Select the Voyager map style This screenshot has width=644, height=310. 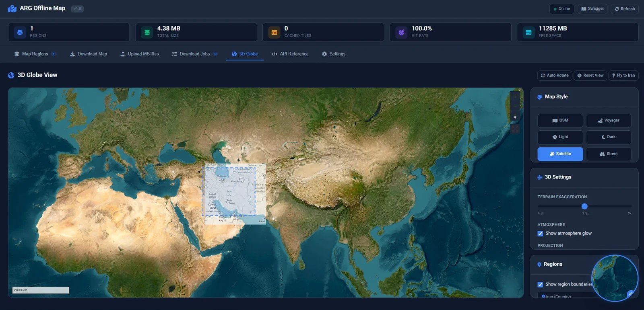click(x=609, y=121)
